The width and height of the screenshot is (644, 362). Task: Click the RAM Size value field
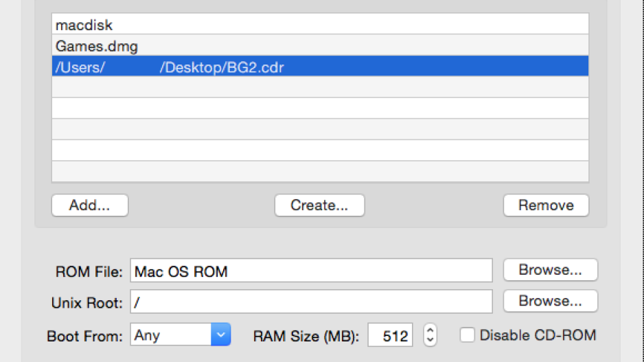click(390, 335)
